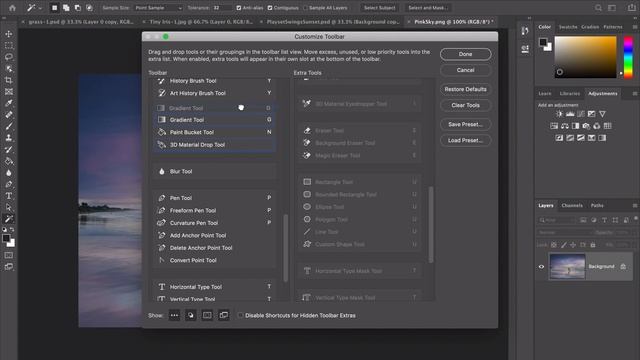Add a Curves adjustment
The height and width of the screenshot is (360, 640).
point(581,114)
